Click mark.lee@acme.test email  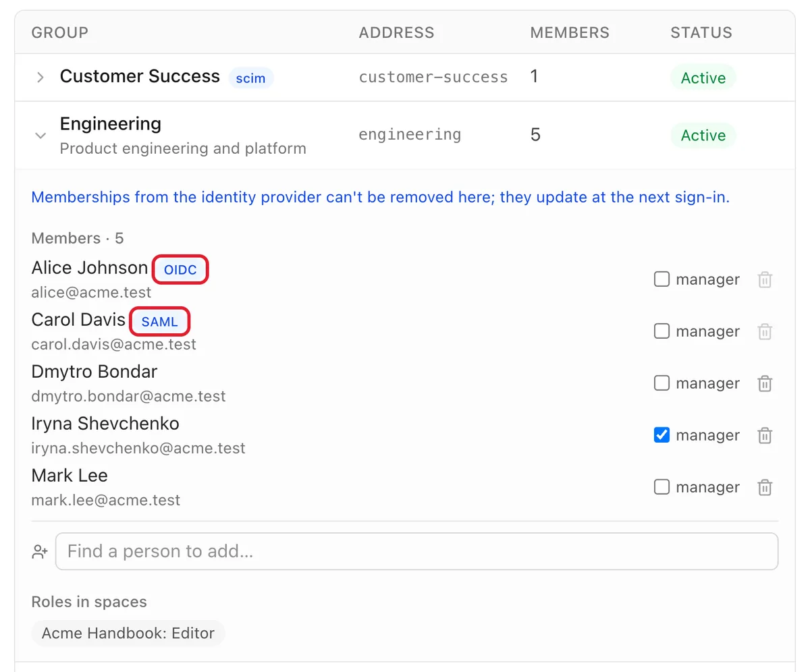[106, 501]
